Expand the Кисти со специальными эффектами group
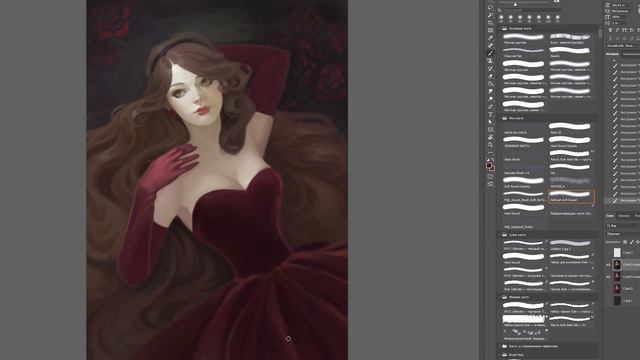Image resolution: width=640 pixels, height=360 pixels. pos(500,346)
